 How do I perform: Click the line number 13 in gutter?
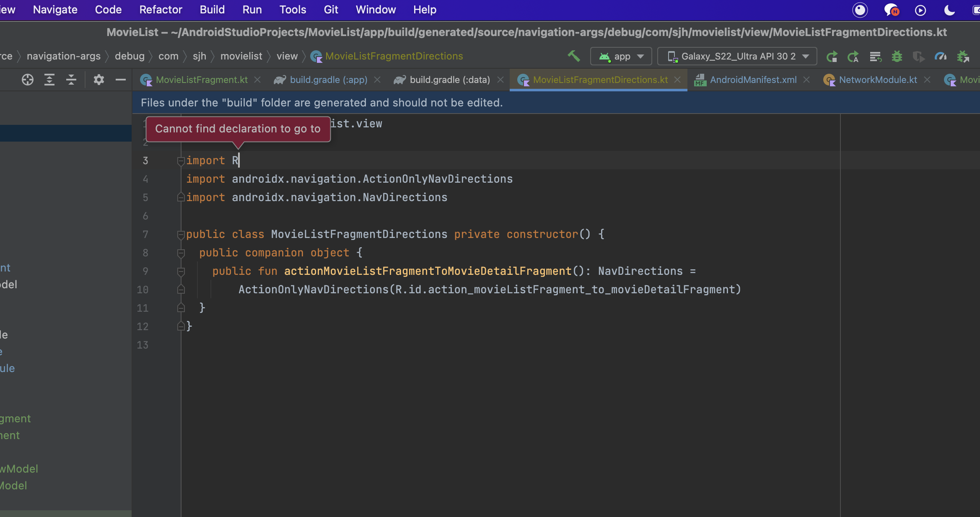click(x=143, y=345)
